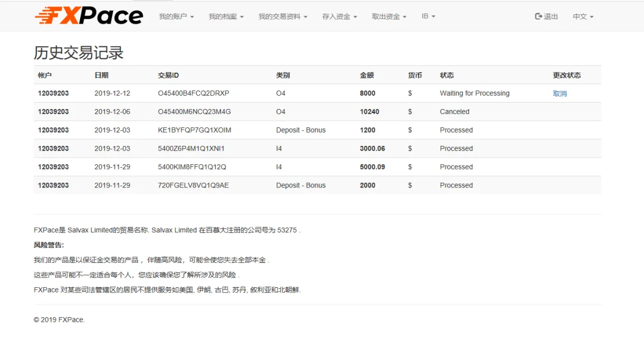Click the 3000.06 amount cell
Image resolution: width=644 pixels, height=346 pixels.
point(372,149)
